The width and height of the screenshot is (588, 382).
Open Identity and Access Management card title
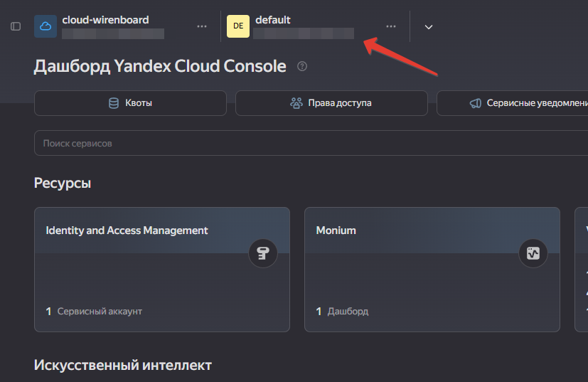127,230
